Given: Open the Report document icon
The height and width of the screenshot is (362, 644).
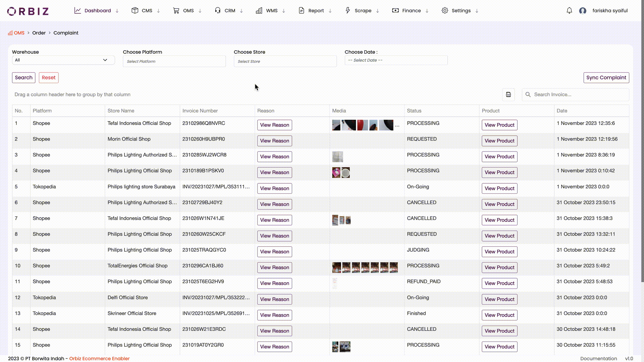Looking at the screenshot, I should (301, 10).
